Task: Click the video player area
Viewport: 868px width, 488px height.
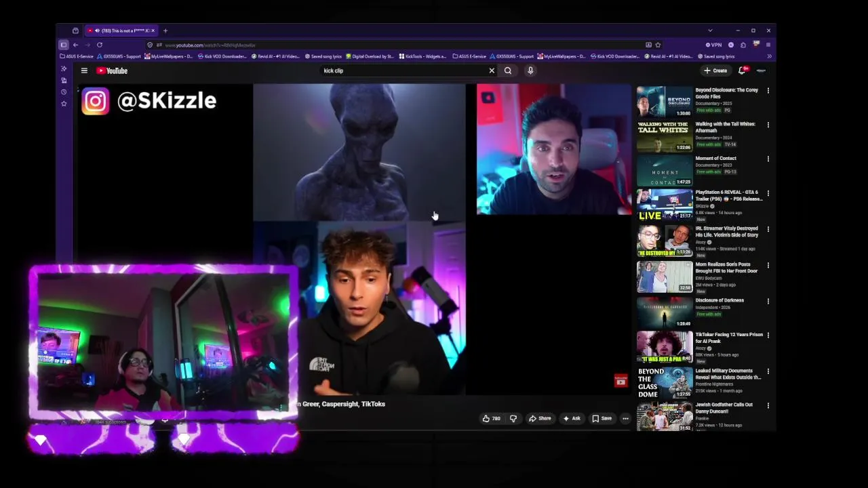Action: 355,239
